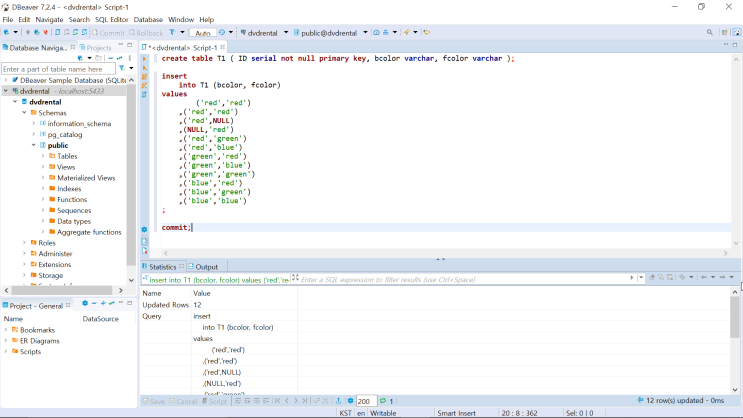
Task: Open the SQL Editor menu
Action: pos(111,19)
